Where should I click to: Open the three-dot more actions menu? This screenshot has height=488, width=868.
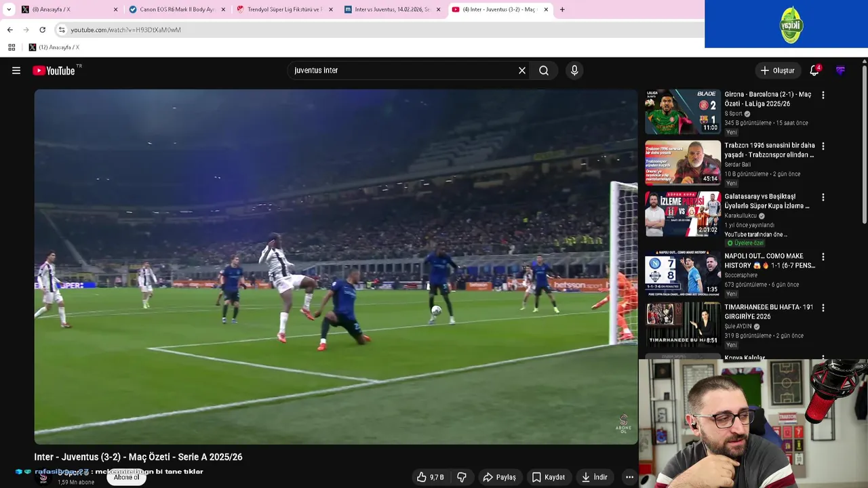pyautogui.click(x=629, y=477)
